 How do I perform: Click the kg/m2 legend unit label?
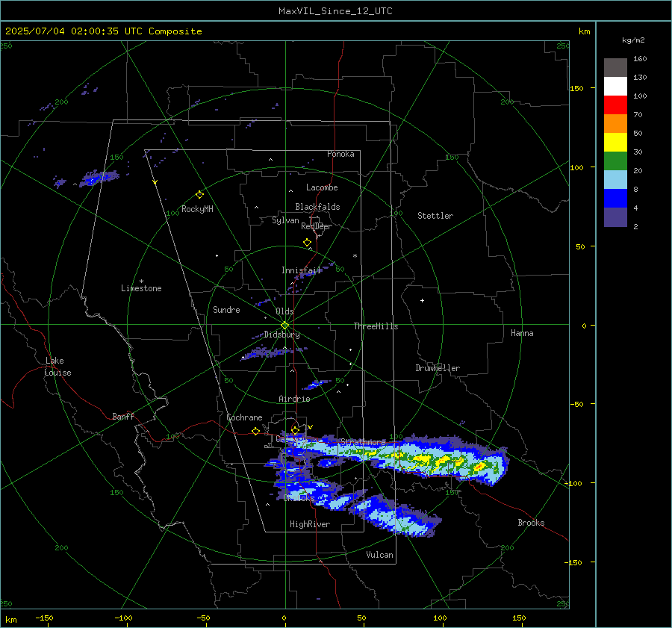tap(633, 40)
